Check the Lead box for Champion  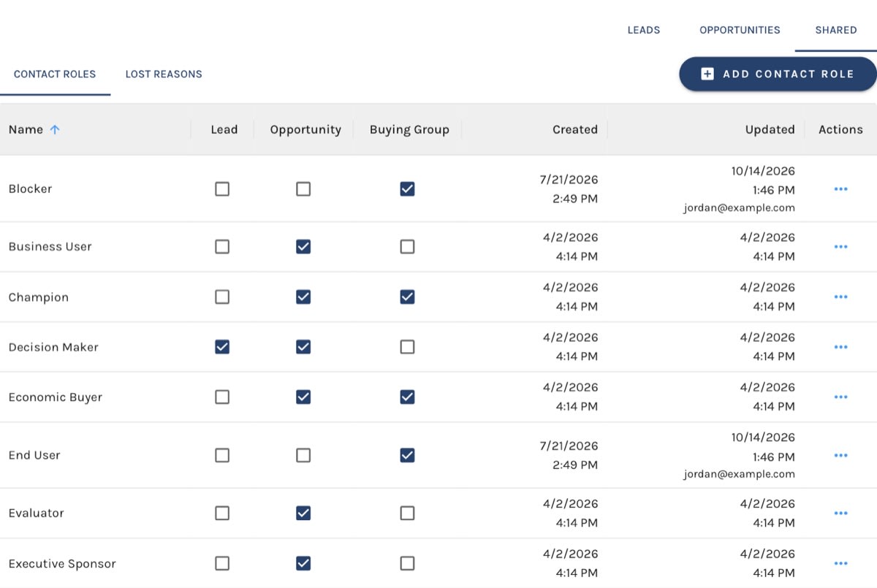(x=222, y=297)
